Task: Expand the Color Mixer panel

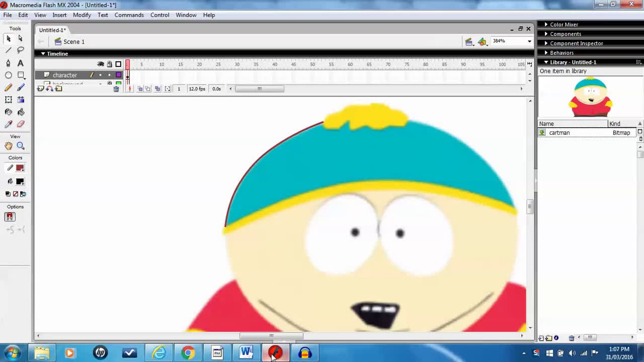Action: pyautogui.click(x=563, y=25)
